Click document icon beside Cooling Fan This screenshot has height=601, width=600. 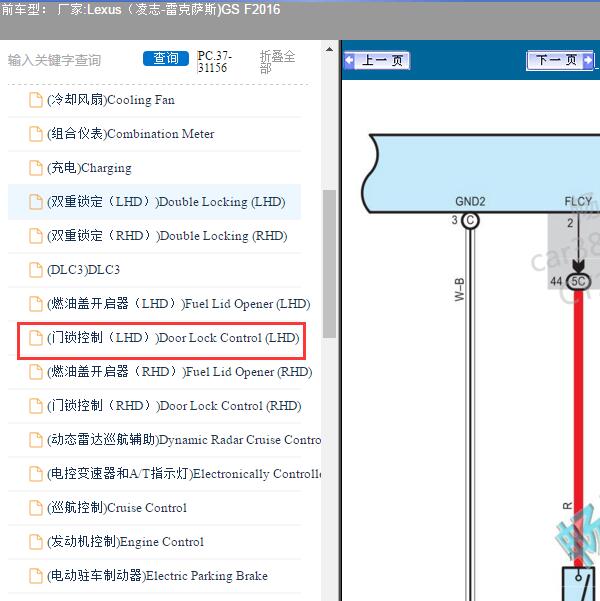(x=36, y=100)
